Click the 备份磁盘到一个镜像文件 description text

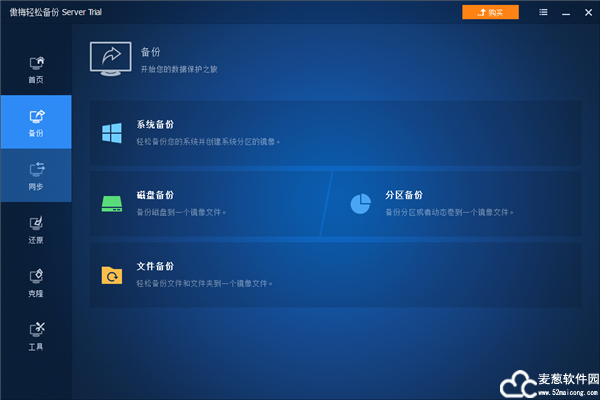[181, 212]
